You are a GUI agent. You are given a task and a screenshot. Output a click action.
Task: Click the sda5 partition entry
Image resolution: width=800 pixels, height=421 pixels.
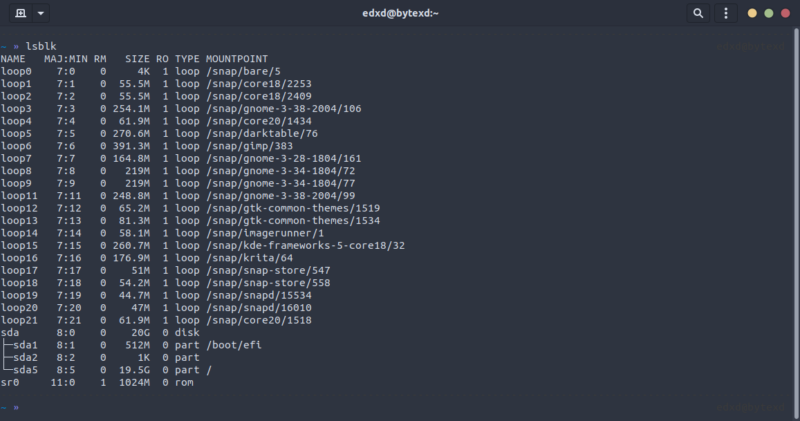24,370
